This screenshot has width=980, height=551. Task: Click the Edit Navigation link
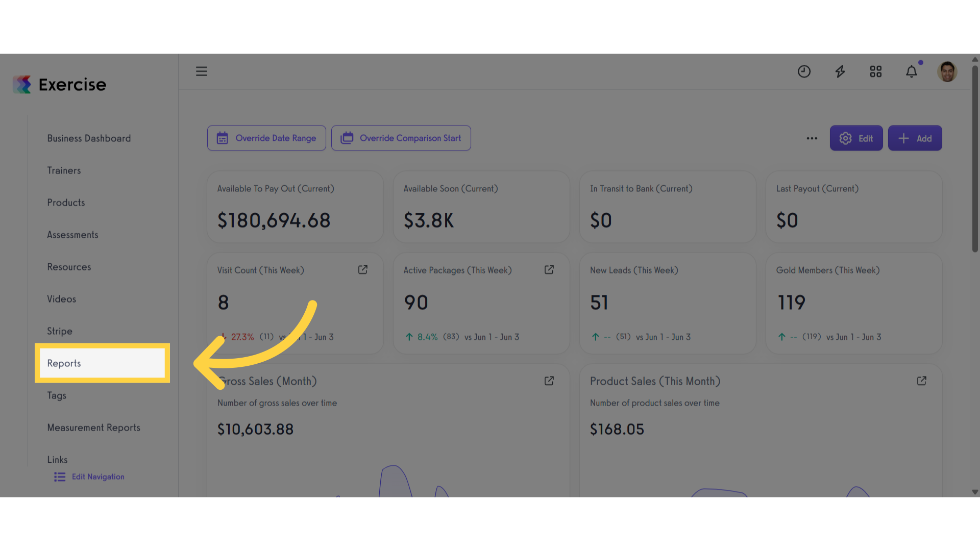89,477
